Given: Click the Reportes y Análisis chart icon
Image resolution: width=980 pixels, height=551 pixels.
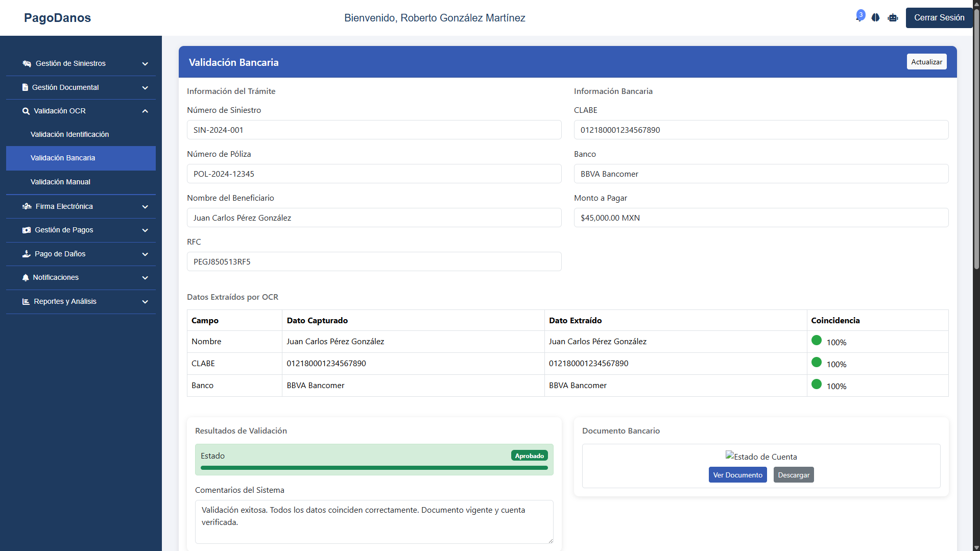Looking at the screenshot, I should pyautogui.click(x=26, y=302).
